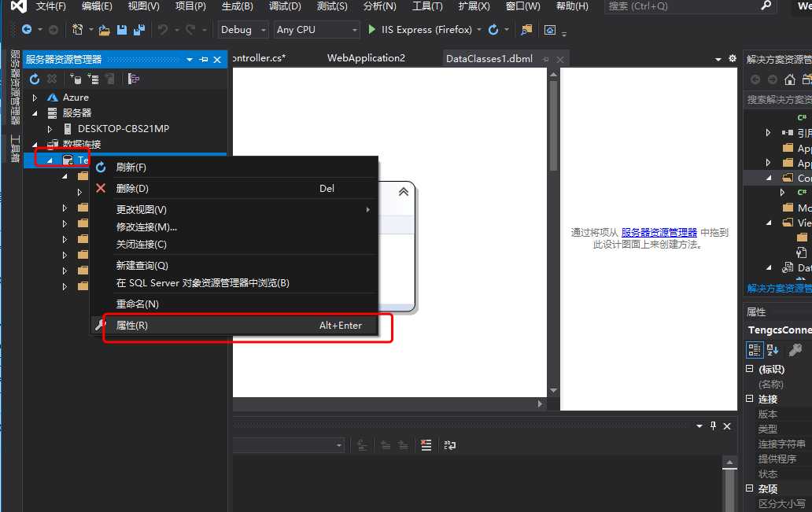The height and width of the screenshot is (512, 812).
Task: Toggle categorized view in Properties panel
Action: pos(755,350)
